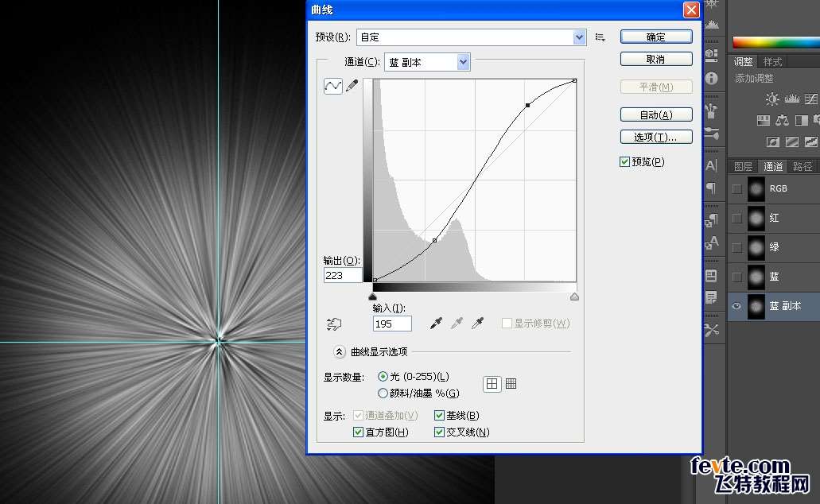Add a Color Balance adjustment
820x504 pixels.
pos(783,121)
